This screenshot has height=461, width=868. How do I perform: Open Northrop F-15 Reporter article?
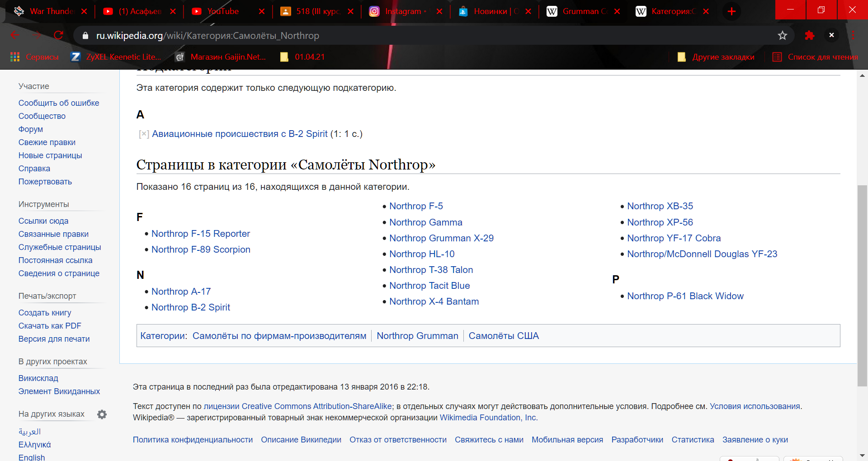coord(201,234)
